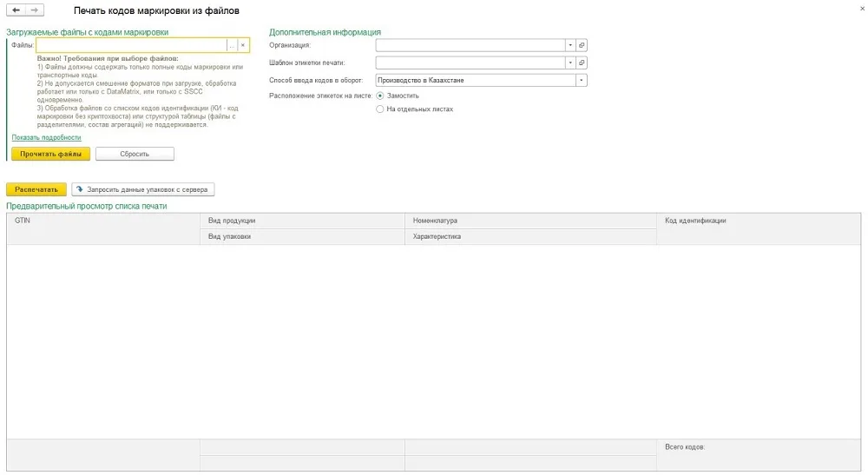This screenshot has width=868, height=475.
Task: Click Запросить данные упаковок с сервера
Action: pyautogui.click(x=143, y=189)
